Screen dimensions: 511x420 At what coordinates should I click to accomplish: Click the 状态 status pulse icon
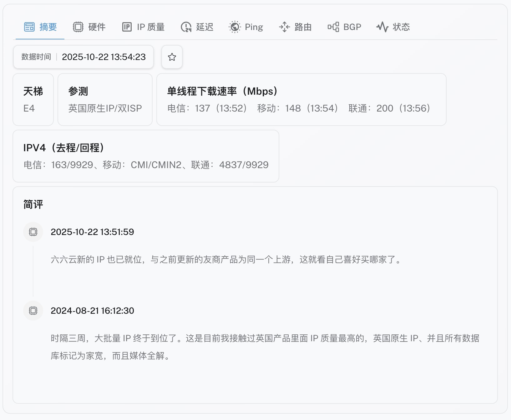click(382, 27)
